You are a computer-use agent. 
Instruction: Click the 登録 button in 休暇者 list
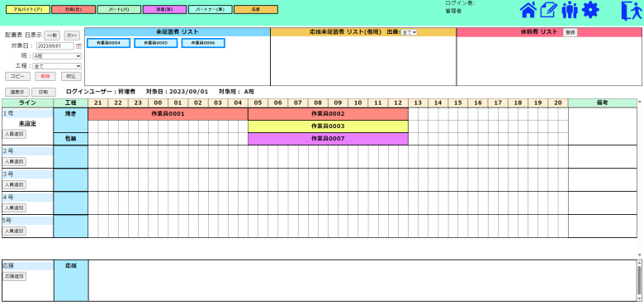click(x=570, y=32)
